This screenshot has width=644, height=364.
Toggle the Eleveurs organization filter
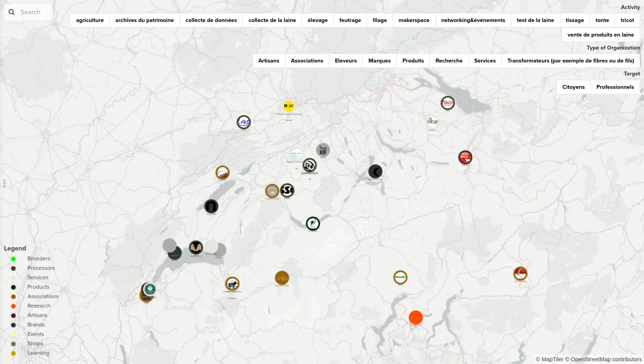(346, 61)
